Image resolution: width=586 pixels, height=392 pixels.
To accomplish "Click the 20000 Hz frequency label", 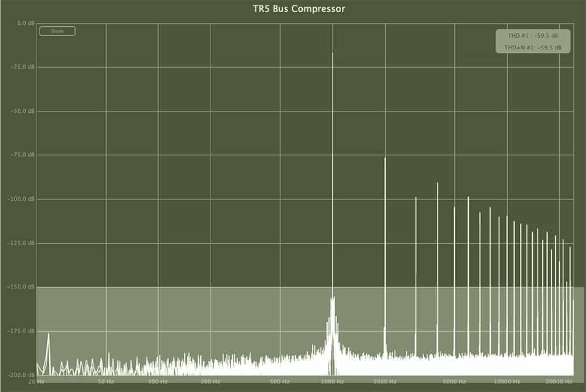I will (559, 381).
